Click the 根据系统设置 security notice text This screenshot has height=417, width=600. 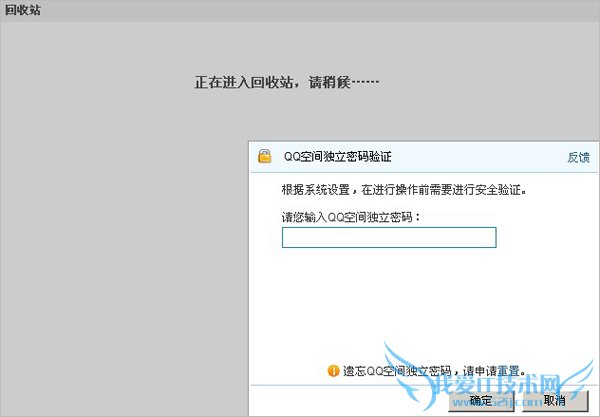[404, 190]
